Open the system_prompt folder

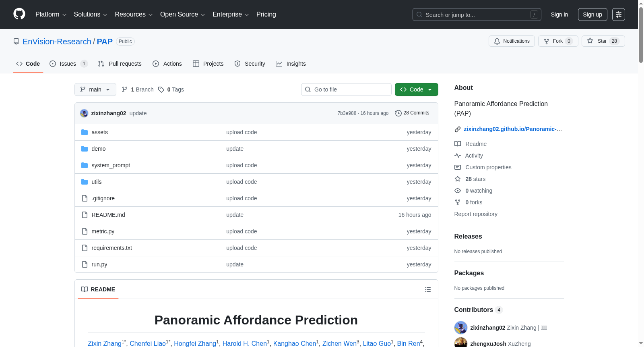point(111,165)
